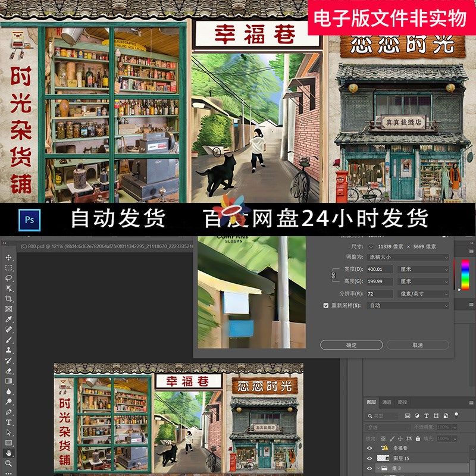Click the 确定 confirm button
Screen dimensions: 476x476
pyautogui.click(x=352, y=345)
